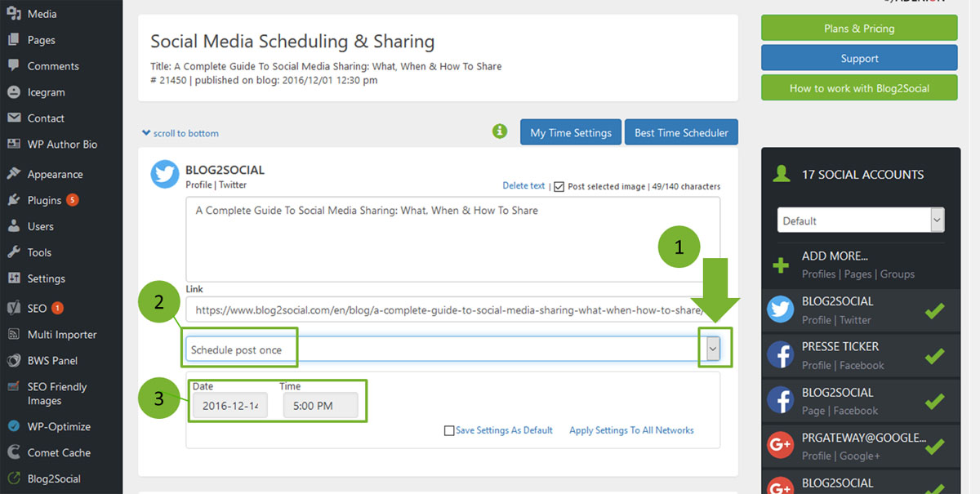
Task: Click the Date field showing 2016-12-14
Action: tap(229, 406)
